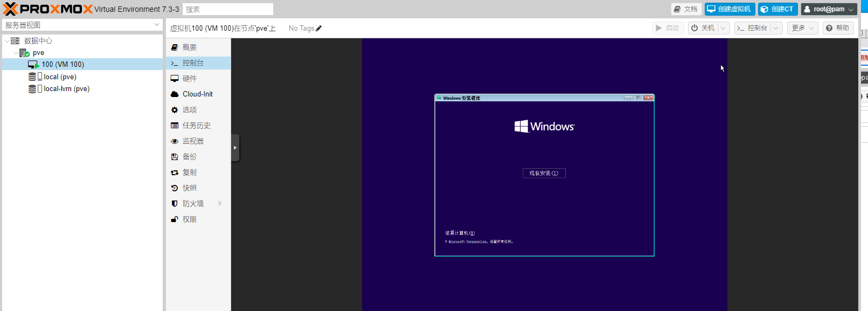Viewport: 868px width, 311px height.
Task: Open the 任务历史 task history tab
Action: tap(198, 125)
